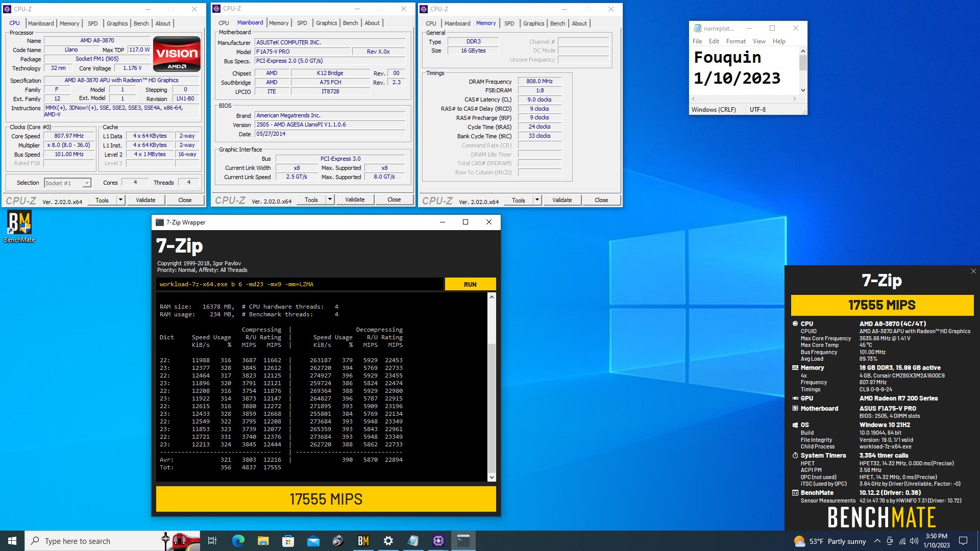
Task: Click title icon of the middle CPU-Z window
Action: pyautogui.click(x=216, y=9)
